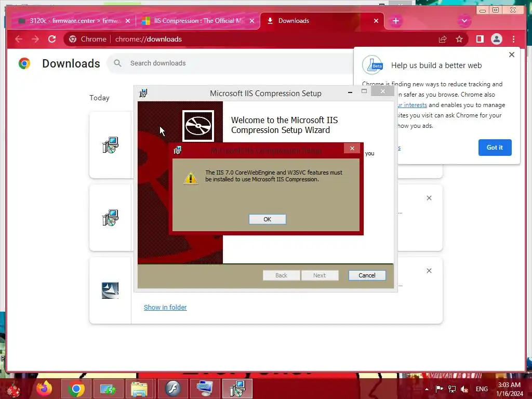Click the Start button in the taskbar

tap(14, 389)
